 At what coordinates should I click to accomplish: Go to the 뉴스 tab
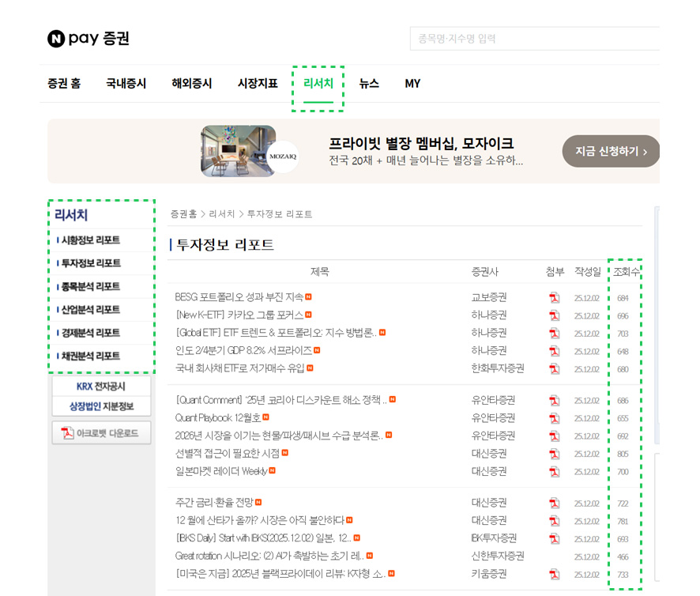coord(369,84)
